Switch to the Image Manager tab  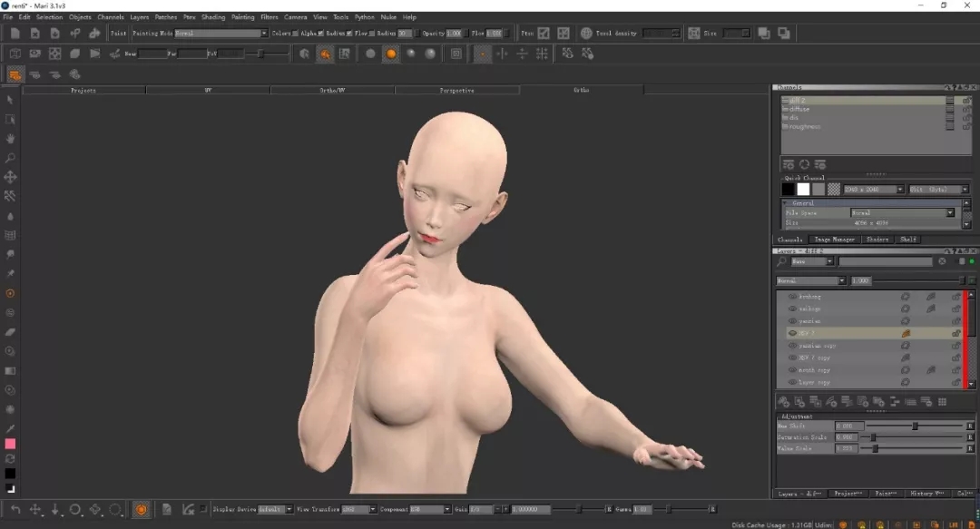(x=834, y=240)
